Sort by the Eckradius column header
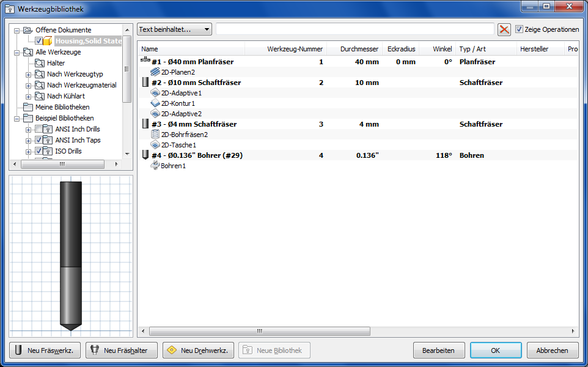 point(401,49)
